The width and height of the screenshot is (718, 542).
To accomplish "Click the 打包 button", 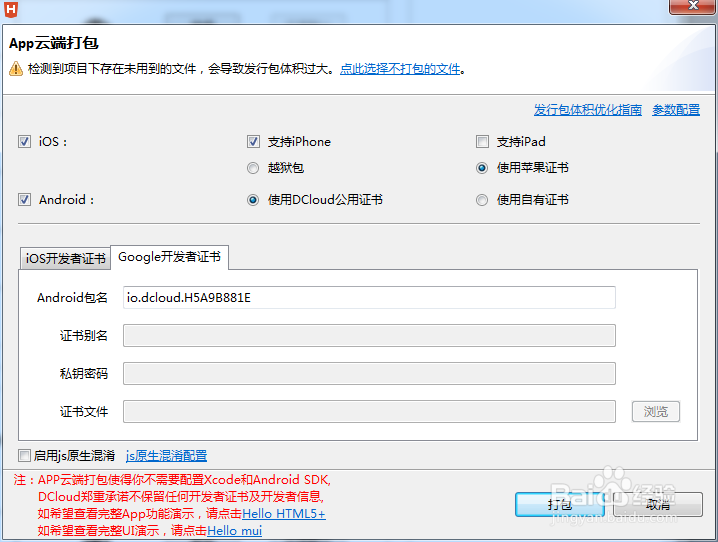I will pos(560,504).
